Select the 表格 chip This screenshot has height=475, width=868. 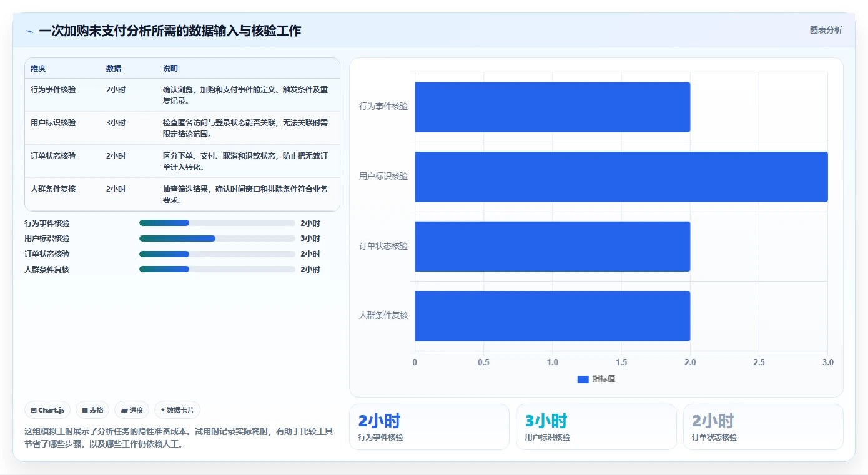coord(92,410)
